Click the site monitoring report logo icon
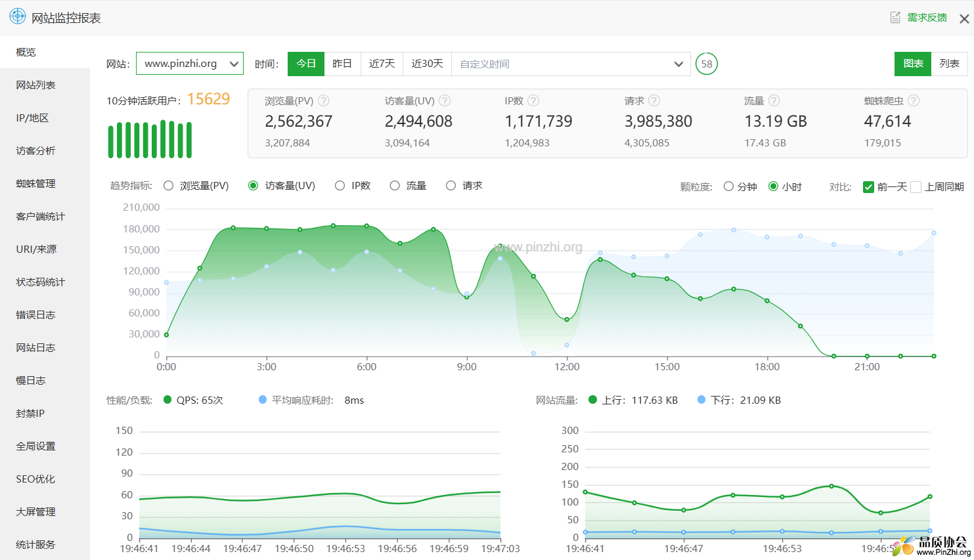Screen dimensions: 974x560 [17, 16]
